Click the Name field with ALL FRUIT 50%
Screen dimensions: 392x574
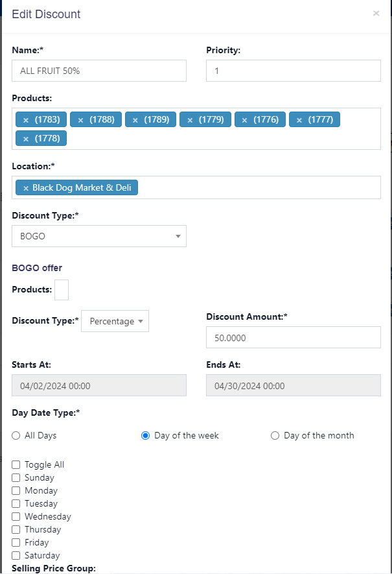pyautogui.click(x=99, y=71)
